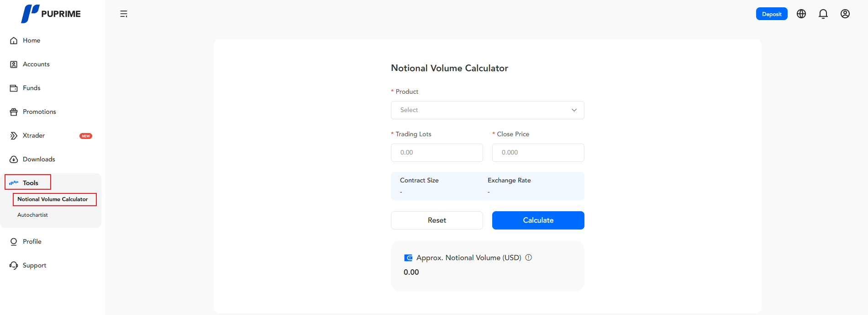The image size is (868, 315).
Task: Collapse the sidebar using the hamburger icon
Action: click(124, 14)
